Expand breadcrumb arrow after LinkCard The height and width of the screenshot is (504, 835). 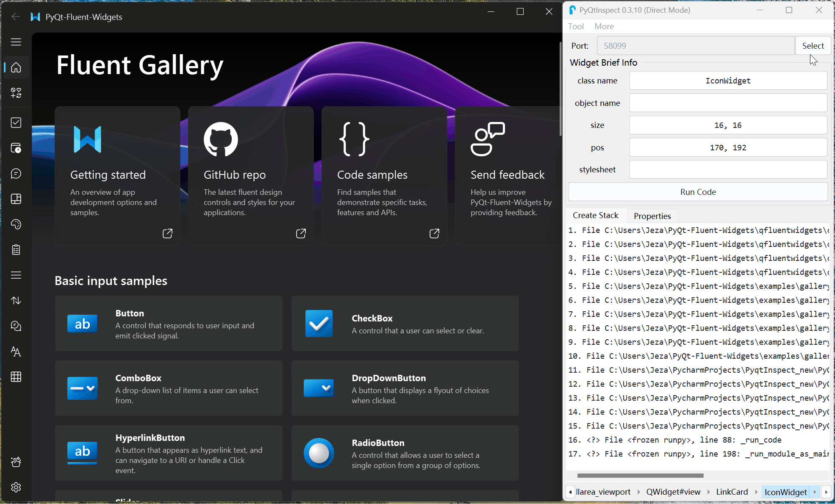(x=756, y=492)
